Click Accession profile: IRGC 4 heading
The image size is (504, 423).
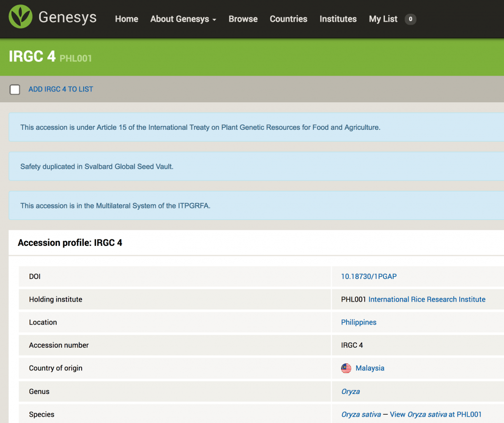(x=70, y=243)
